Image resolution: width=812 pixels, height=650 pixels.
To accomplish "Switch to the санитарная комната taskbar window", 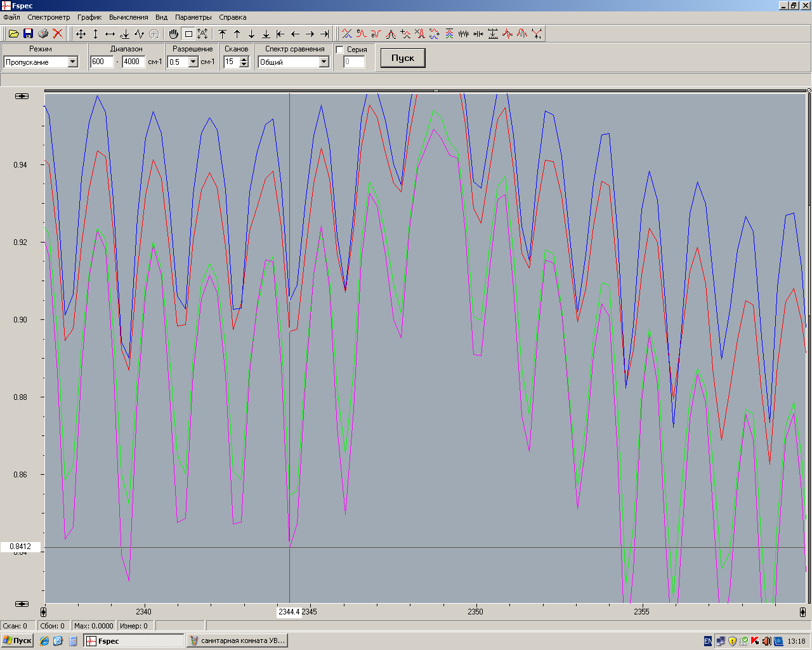I will click(x=237, y=640).
